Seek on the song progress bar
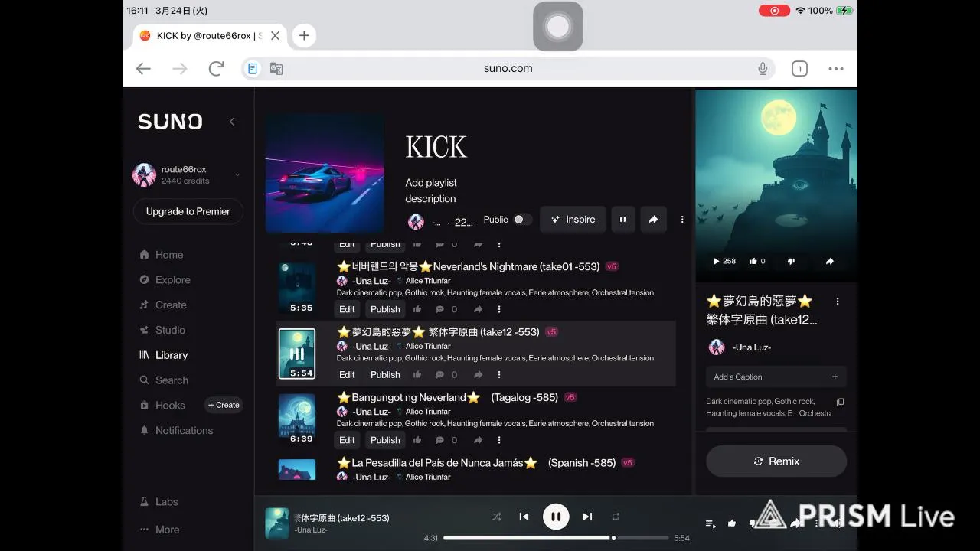Screen dimensions: 980x551 click(x=556, y=538)
